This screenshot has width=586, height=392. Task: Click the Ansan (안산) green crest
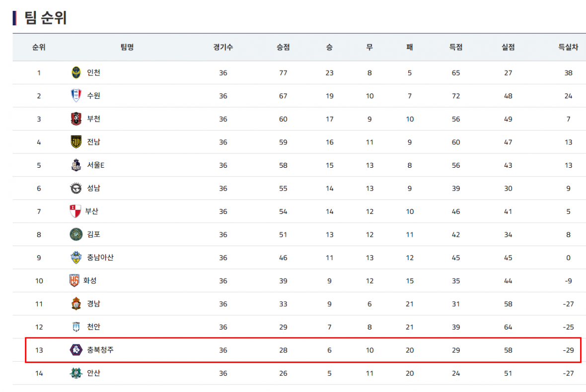75,373
